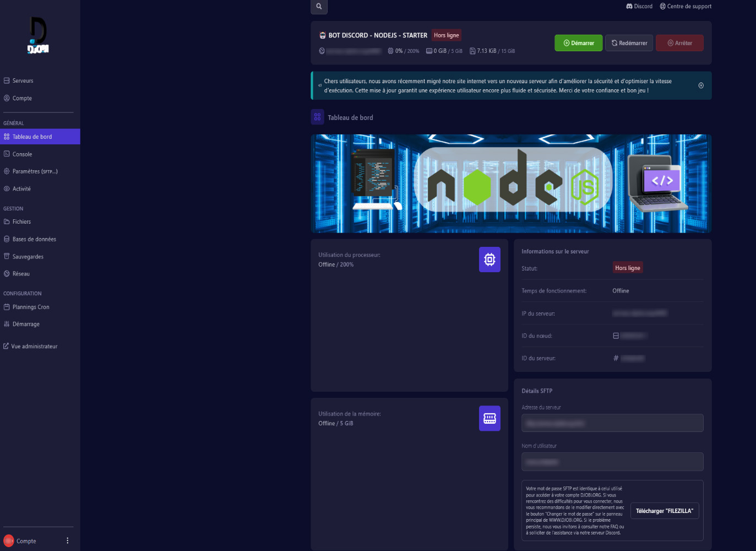The height and width of the screenshot is (551, 756).
Task: Click the Adresse du serveur field
Action: (612, 423)
